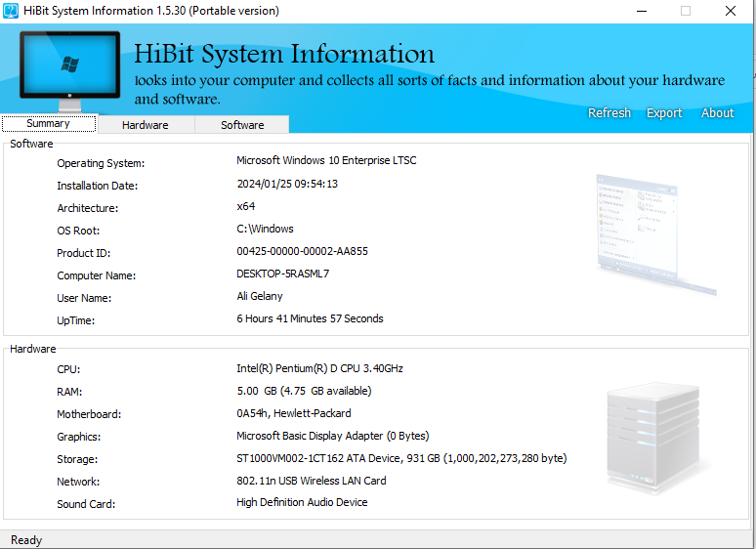Click the Intel(R) Pentium(R) D CPU value

click(x=319, y=368)
